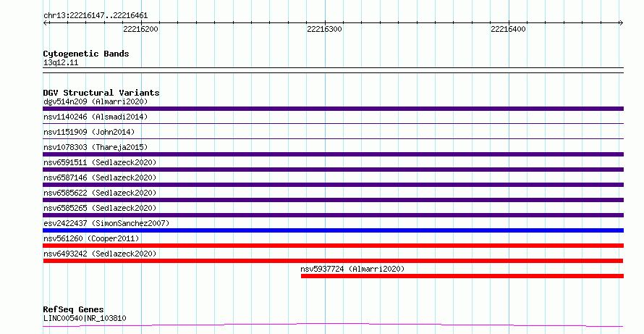Open variant label nsv6587146 (Sedlazeck2020)

(x=100, y=178)
